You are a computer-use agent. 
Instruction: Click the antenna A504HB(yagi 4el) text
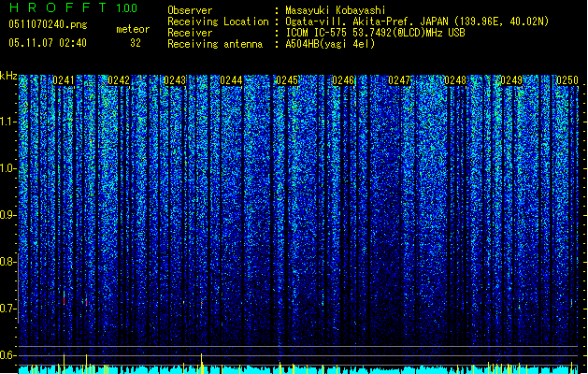coord(330,44)
